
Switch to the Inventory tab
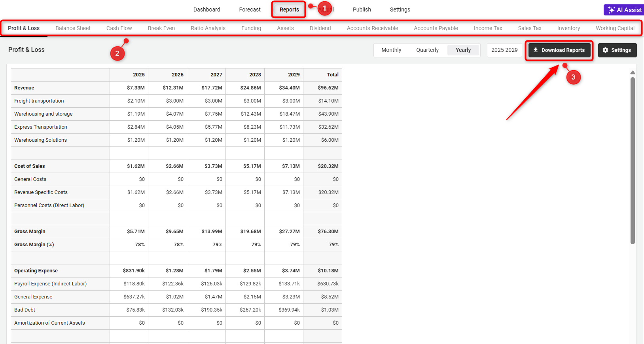pyautogui.click(x=568, y=28)
